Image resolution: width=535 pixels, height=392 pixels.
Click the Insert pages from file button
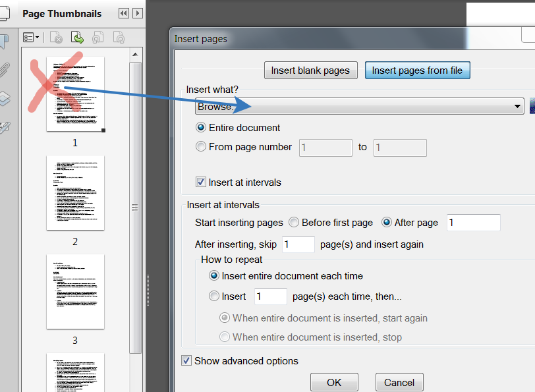point(417,70)
